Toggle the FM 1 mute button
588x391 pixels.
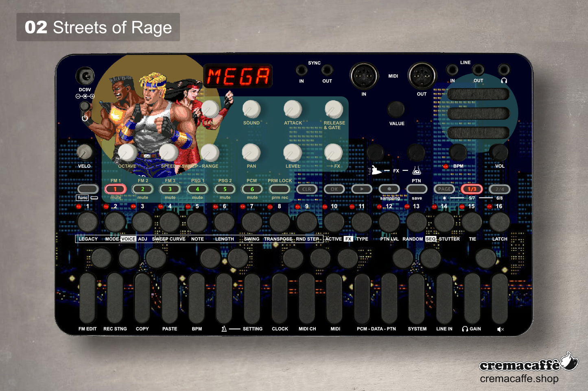[x=116, y=189]
